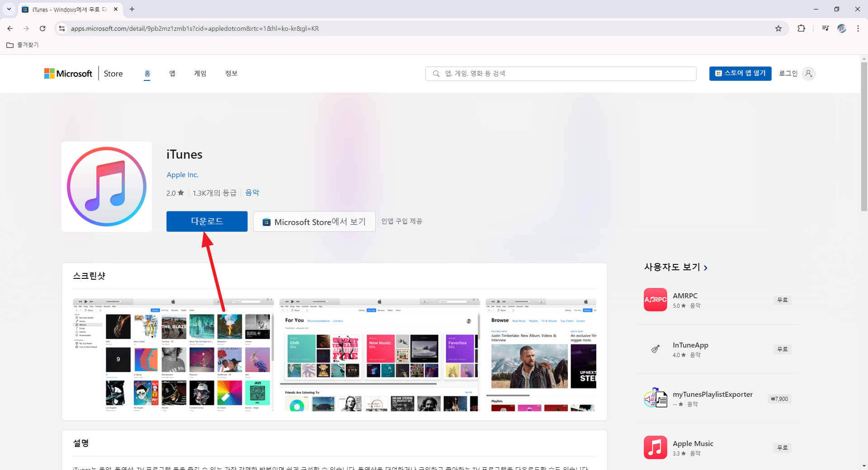Reload the page with refresh icon

point(42,28)
